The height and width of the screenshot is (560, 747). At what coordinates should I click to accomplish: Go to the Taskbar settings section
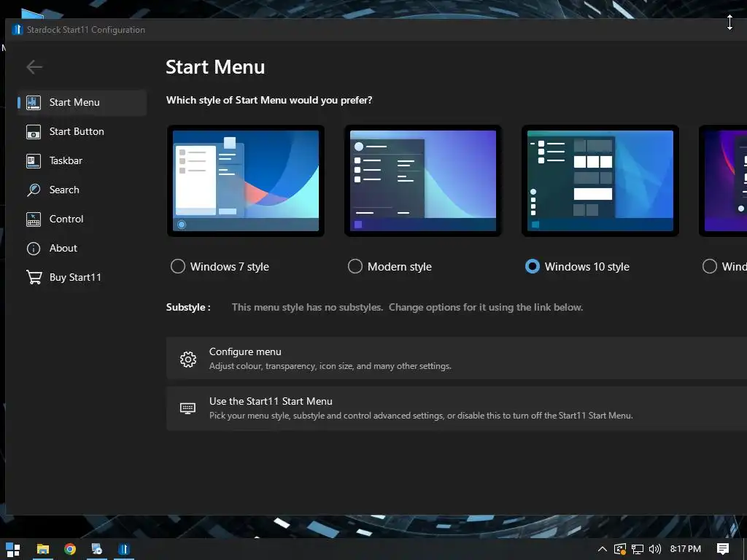point(82,160)
